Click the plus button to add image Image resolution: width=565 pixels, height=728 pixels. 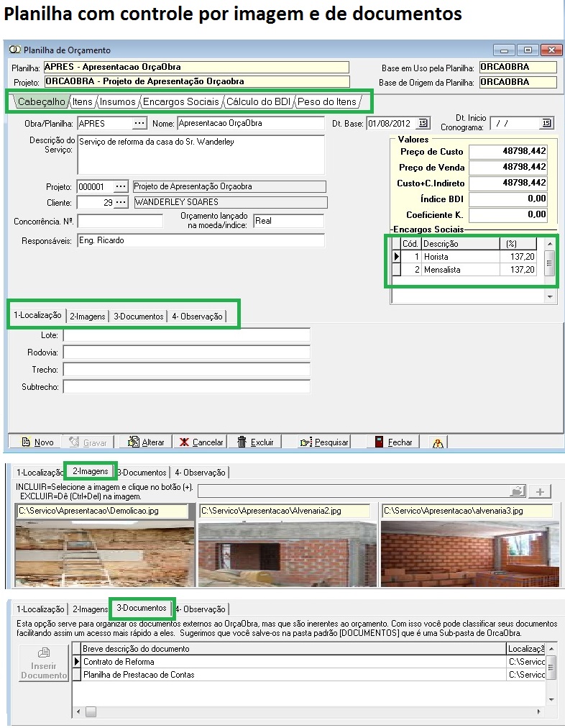pos(541,491)
